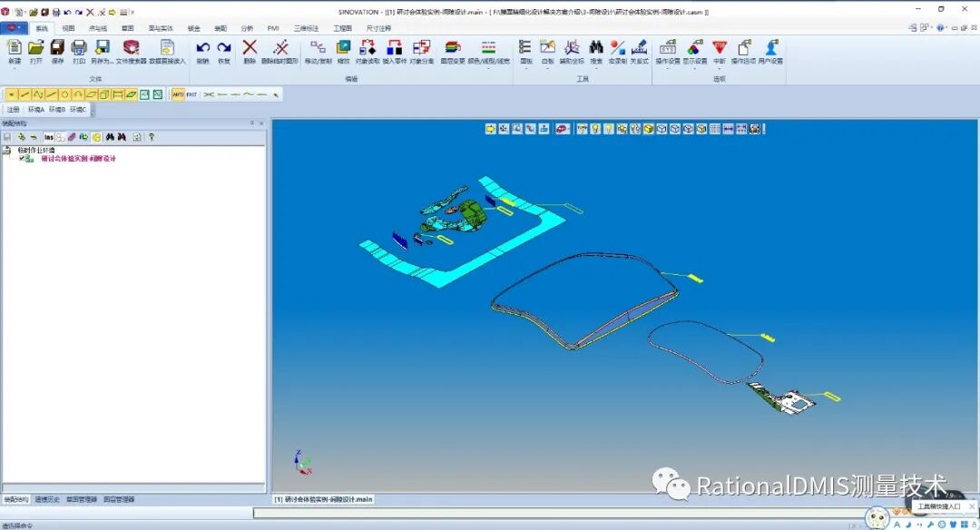Click arc sketch tool in yellow toolbar

(x=77, y=94)
